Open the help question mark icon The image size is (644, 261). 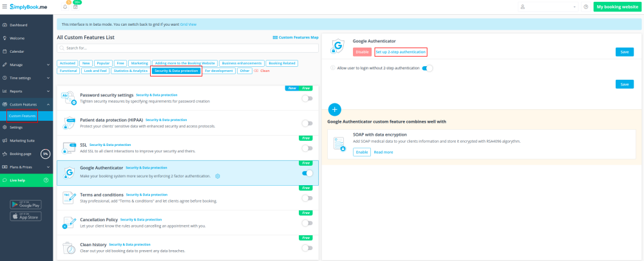tap(585, 7)
